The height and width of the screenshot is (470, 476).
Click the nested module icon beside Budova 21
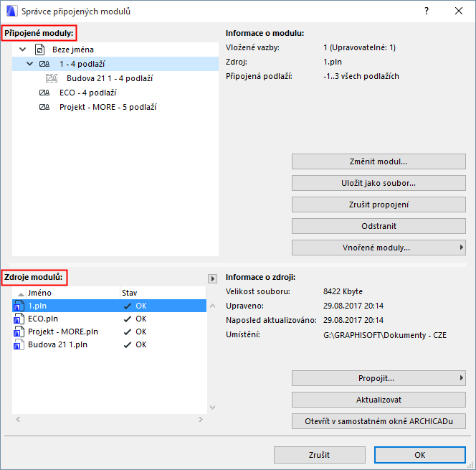52,78
